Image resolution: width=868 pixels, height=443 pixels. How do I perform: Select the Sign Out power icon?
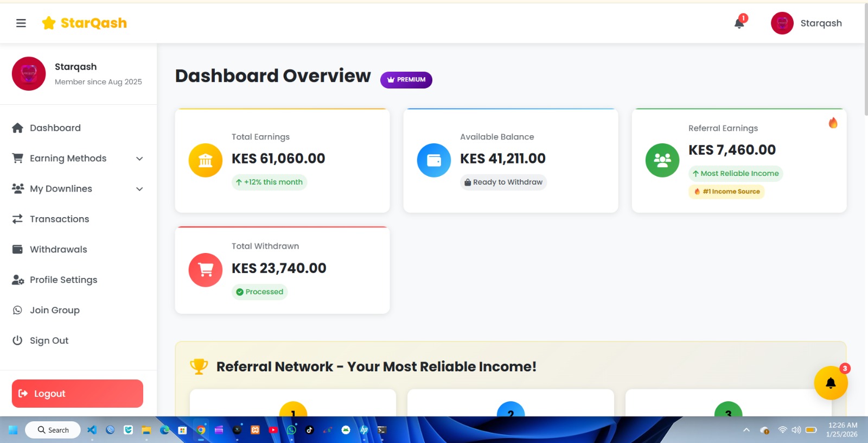pyautogui.click(x=17, y=340)
